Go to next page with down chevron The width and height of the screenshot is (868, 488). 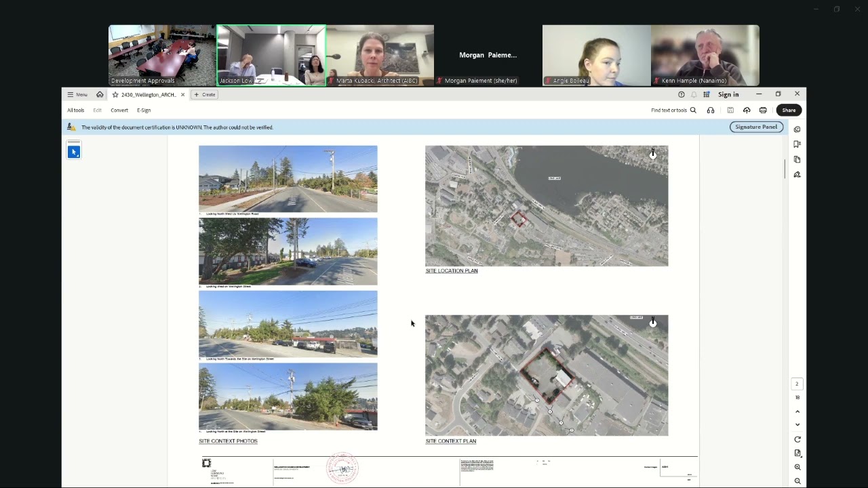(x=797, y=425)
